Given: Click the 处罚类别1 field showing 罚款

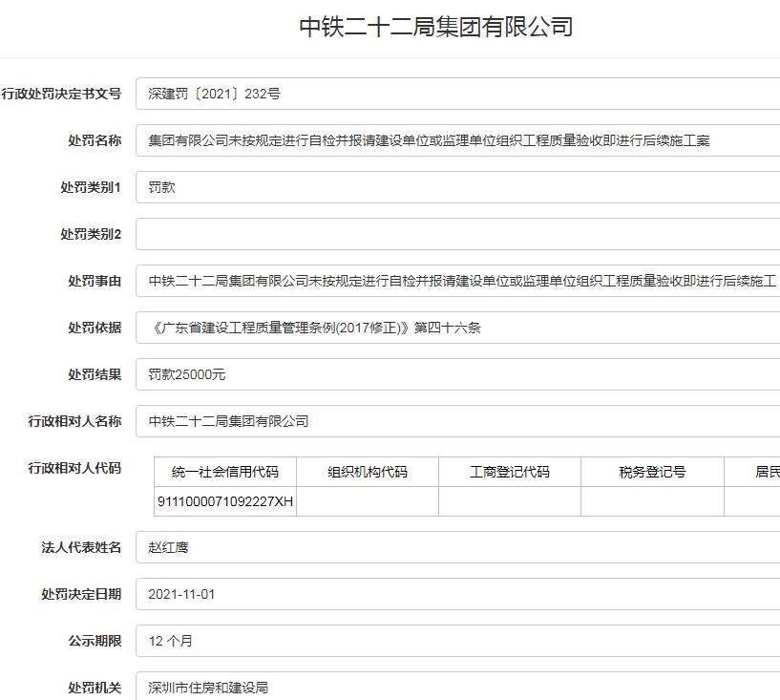Looking at the screenshot, I should 457,187.
